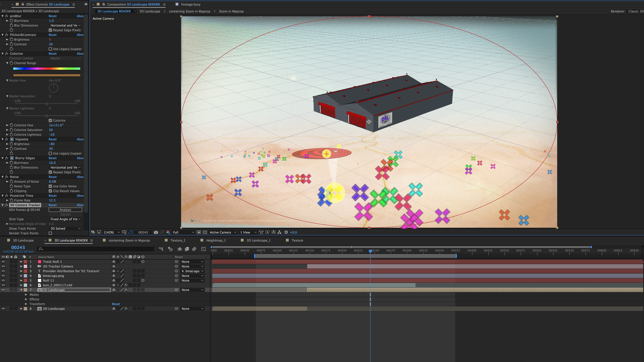Open the Resolution dropdown set to Full
This screenshot has width=644, height=362.
pos(183,232)
